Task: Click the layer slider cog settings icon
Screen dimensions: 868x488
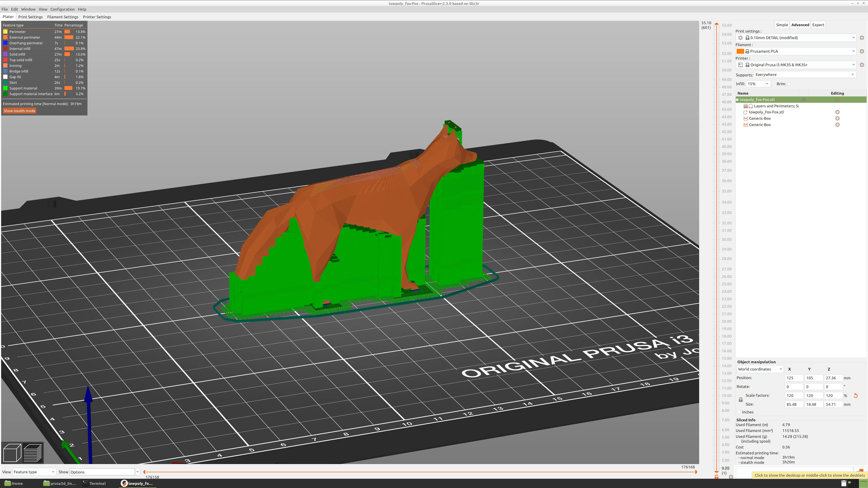Action: click(731, 476)
